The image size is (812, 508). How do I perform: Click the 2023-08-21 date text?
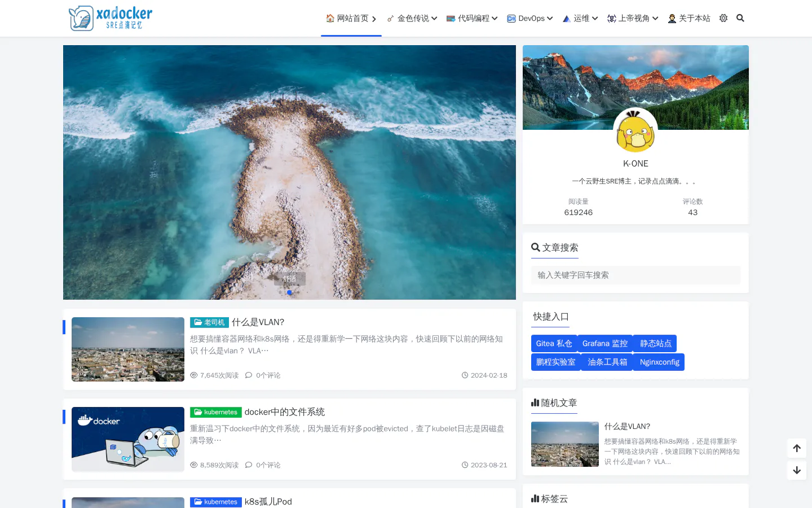pyautogui.click(x=489, y=465)
